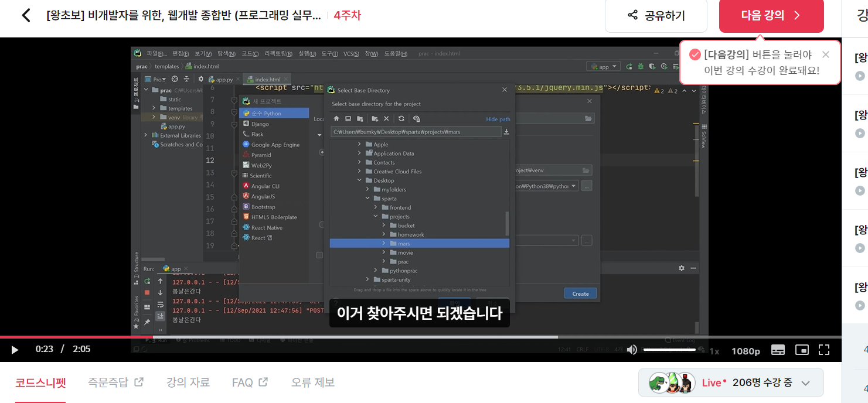This screenshot has height=403, width=868.
Task: Switch to the app.py editor tab
Action: [223, 79]
